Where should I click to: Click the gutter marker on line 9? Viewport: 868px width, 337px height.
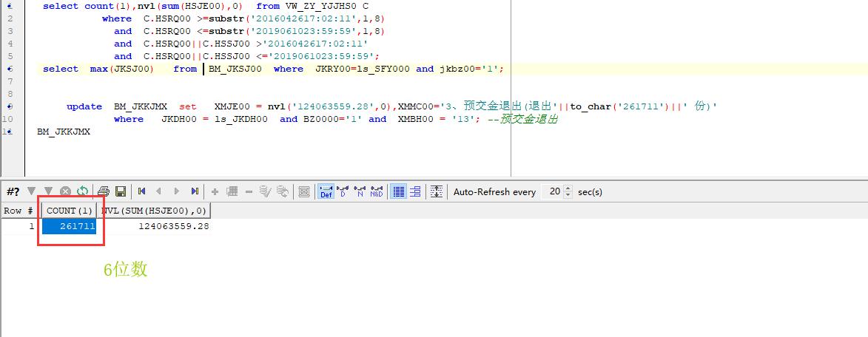point(10,106)
